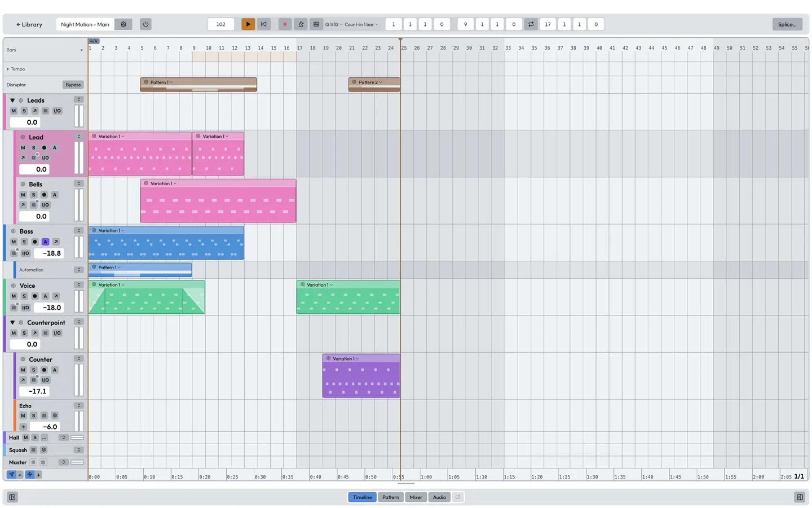Screen dimensions: 812x508
Task: Open the Q 1/32 quantize dropdown
Action: coord(334,24)
